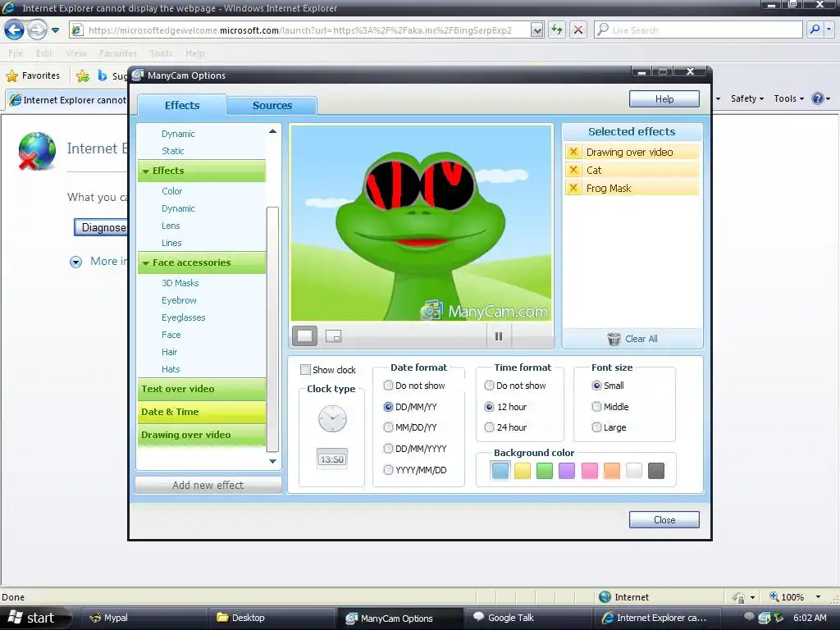The height and width of the screenshot is (630, 840).
Task: Enable the Show clock checkbox
Action: [x=305, y=370]
